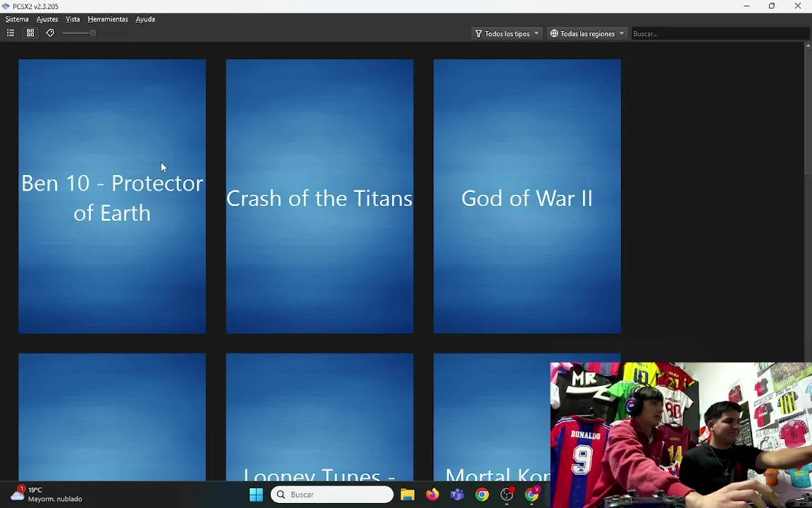The width and height of the screenshot is (812, 508).
Task: Switch to game list view
Action: coord(11,32)
